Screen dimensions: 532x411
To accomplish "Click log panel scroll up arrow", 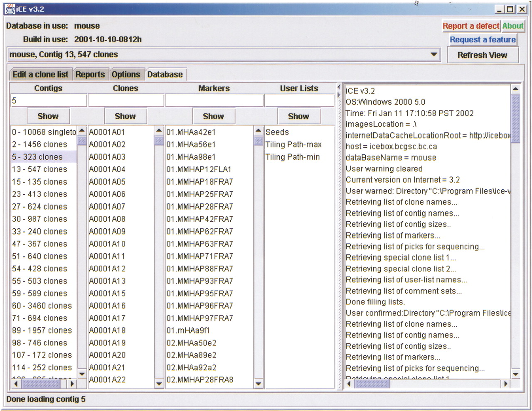I will [515, 89].
